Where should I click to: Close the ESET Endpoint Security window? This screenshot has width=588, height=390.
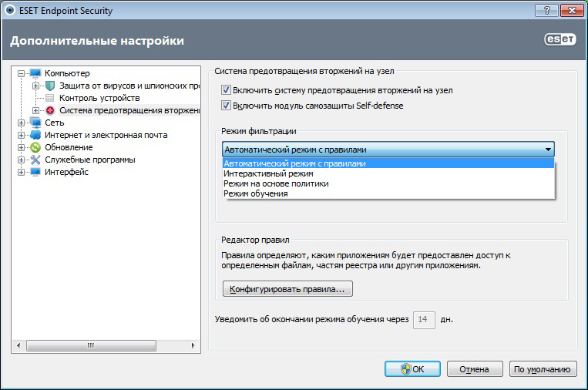pos(572,11)
